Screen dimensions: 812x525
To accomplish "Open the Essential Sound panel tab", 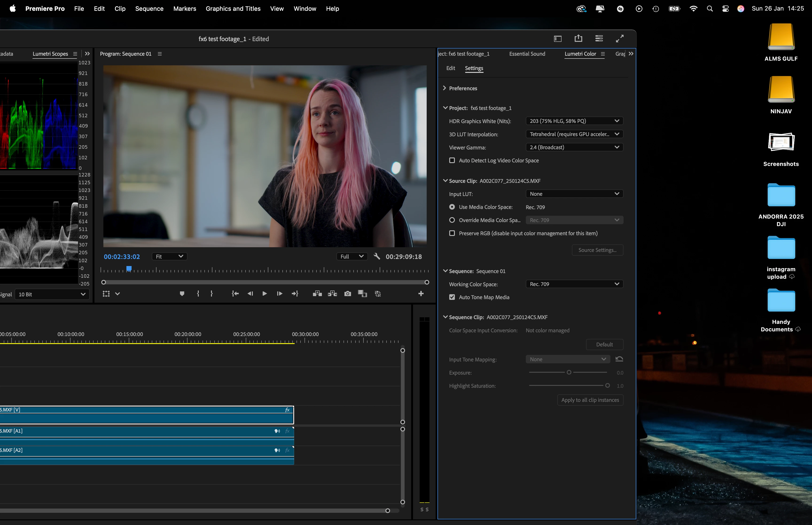I will (527, 54).
